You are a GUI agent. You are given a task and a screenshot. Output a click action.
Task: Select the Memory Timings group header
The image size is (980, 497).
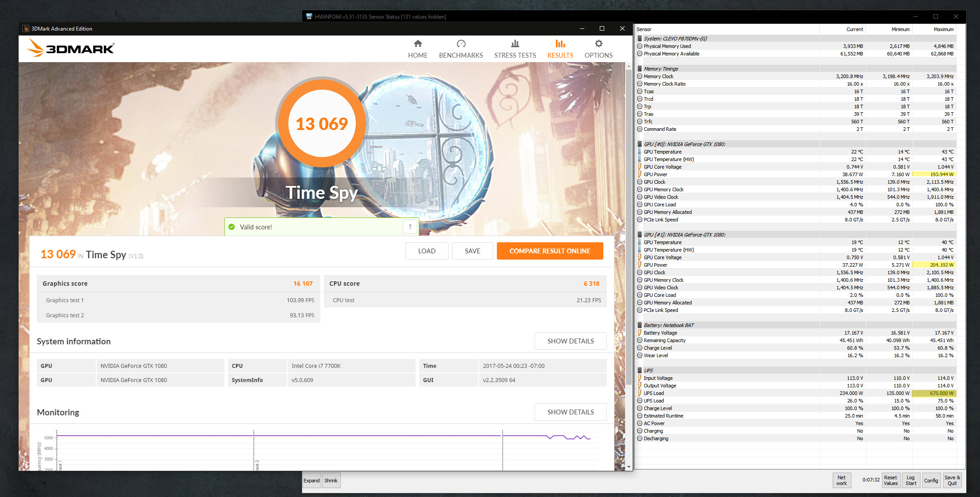796,69
